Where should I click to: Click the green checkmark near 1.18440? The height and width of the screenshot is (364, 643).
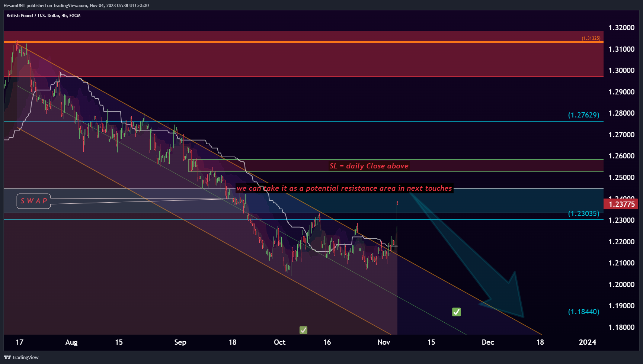(x=456, y=312)
